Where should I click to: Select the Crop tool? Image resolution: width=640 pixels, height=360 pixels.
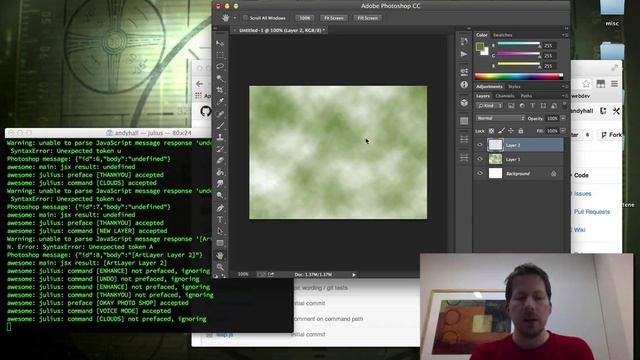(220, 90)
